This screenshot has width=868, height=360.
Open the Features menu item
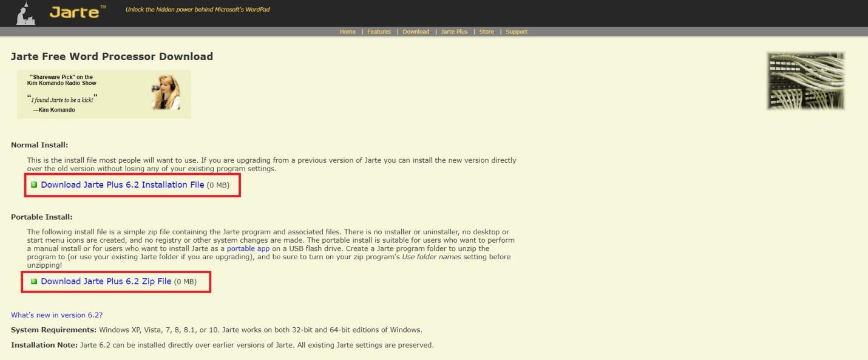coord(379,32)
